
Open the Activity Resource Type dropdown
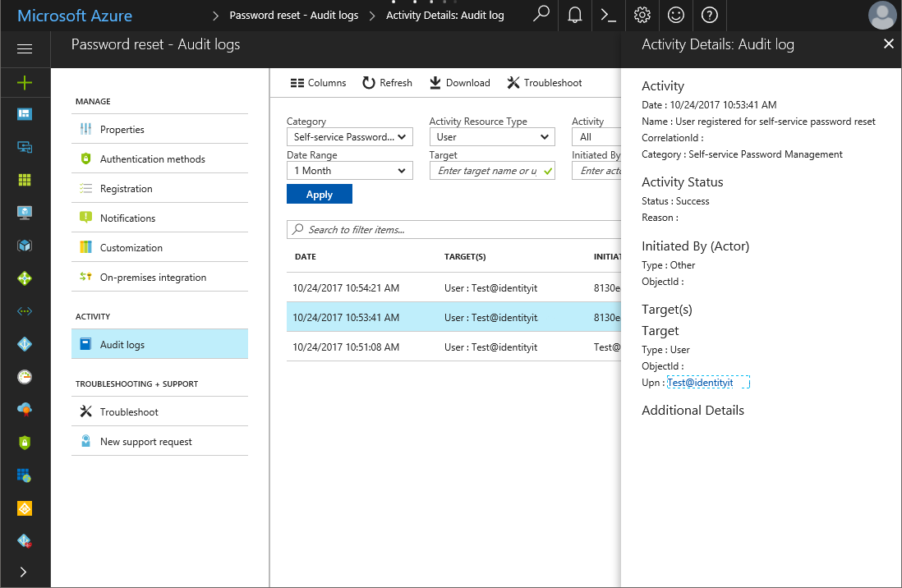[x=492, y=137]
